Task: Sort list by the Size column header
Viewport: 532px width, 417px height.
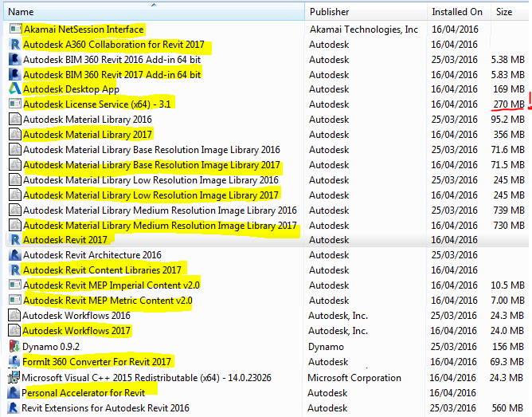Action: [511, 12]
